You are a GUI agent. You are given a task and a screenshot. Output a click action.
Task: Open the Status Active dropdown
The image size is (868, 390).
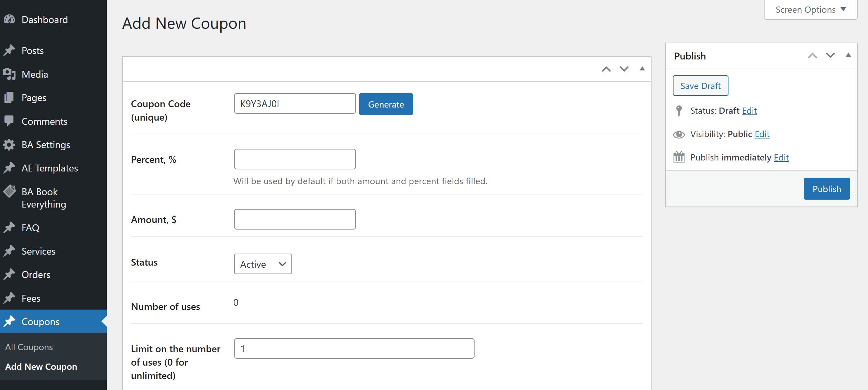pos(263,264)
